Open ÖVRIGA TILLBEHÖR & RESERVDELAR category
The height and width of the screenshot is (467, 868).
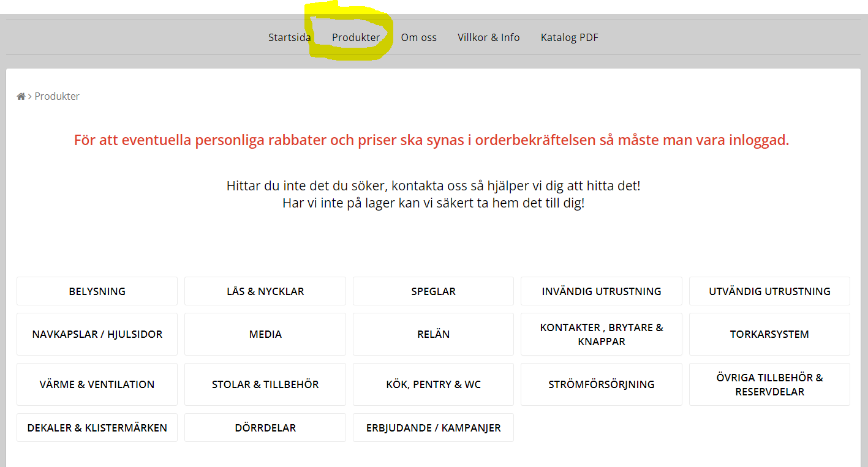tap(769, 384)
